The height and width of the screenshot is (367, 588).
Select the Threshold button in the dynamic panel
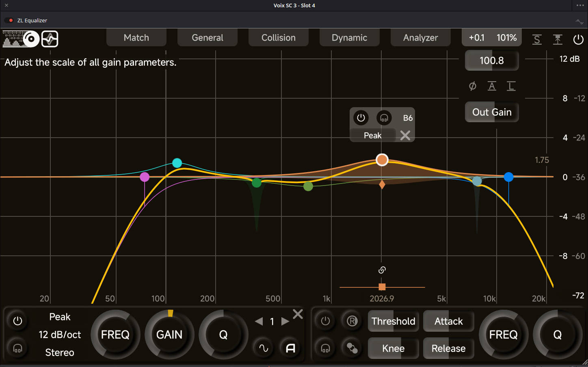393,321
